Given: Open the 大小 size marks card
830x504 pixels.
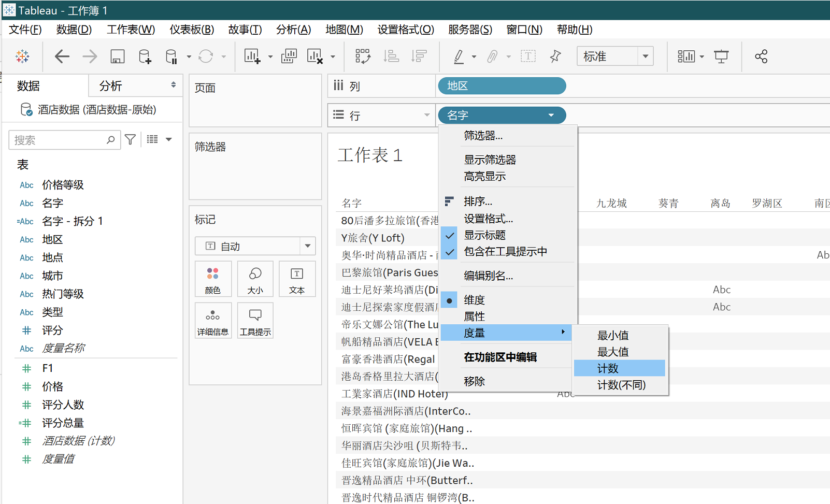Looking at the screenshot, I should point(255,279).
